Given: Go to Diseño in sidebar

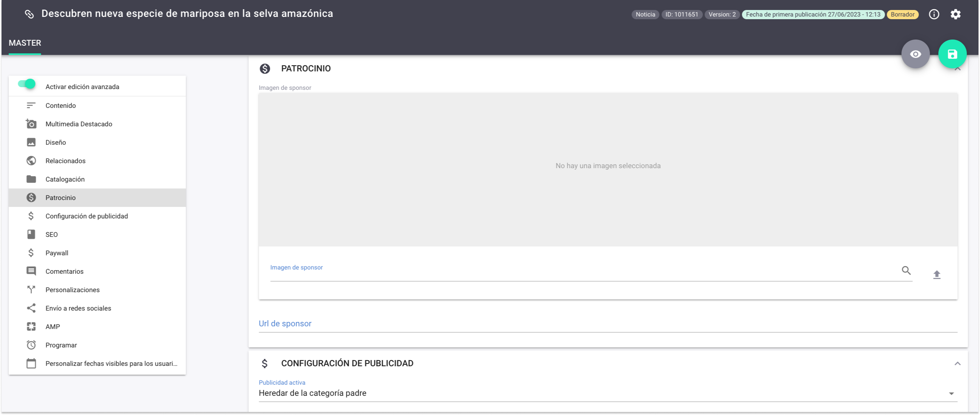Looking at the screenshot, I should click(97, 142).
